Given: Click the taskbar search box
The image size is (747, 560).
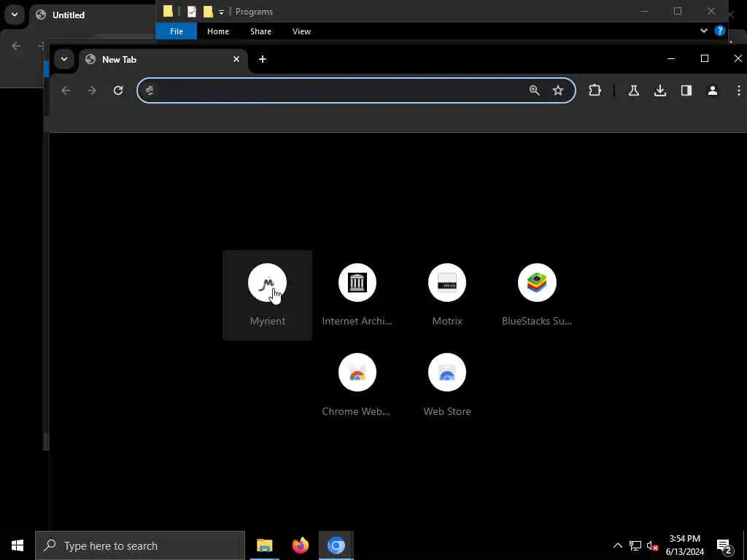Looking at the screenshot, I should [140, 545].
